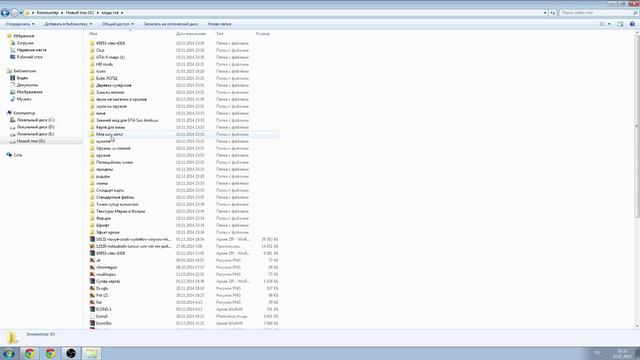Click the WinRAR archive icon of ICONS-1
The width and height of the screenshot is (640, 360).
(x=92, y=309)
